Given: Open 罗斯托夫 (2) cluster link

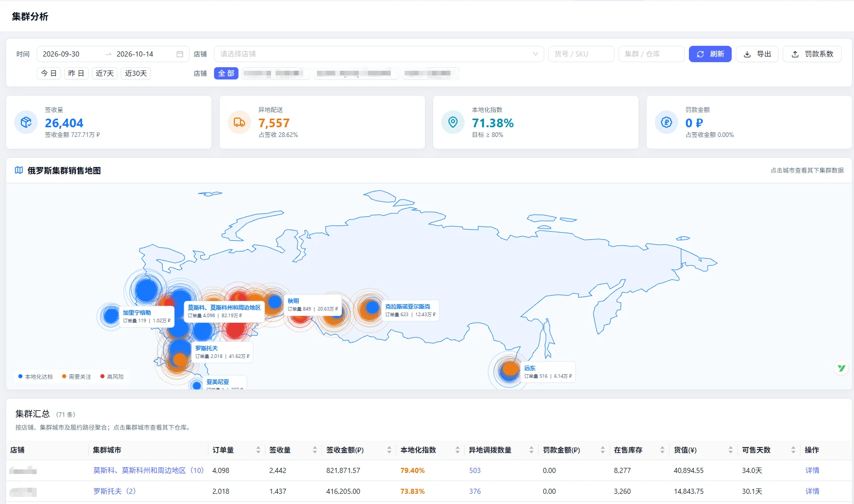Looking at the screenshot, I should tap(114, 491).
